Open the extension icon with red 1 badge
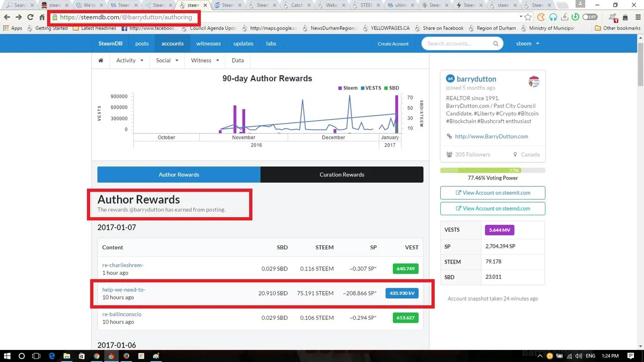The width and height of the screenshot is (644, 362). pyautogui.click(x=614, y=18)
